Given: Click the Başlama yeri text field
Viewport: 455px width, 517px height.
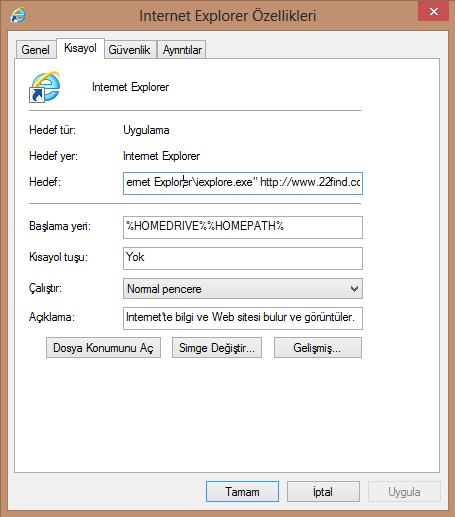Looking at the screenshot, I should point(243,227).
